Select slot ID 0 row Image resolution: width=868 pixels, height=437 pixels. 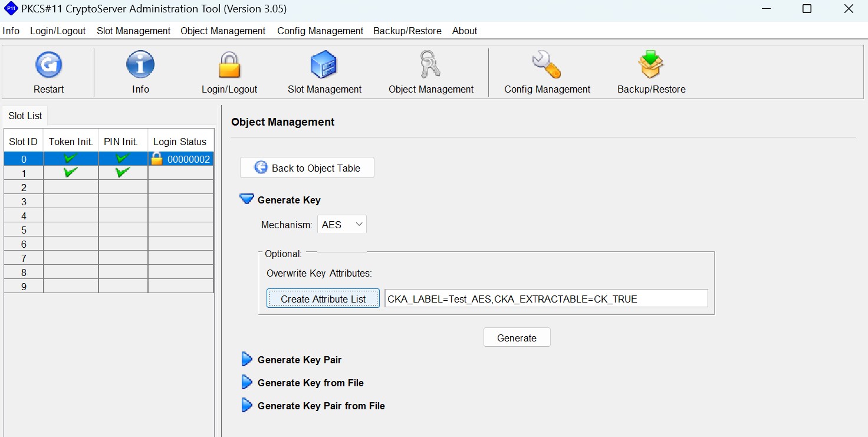(108, 159)
